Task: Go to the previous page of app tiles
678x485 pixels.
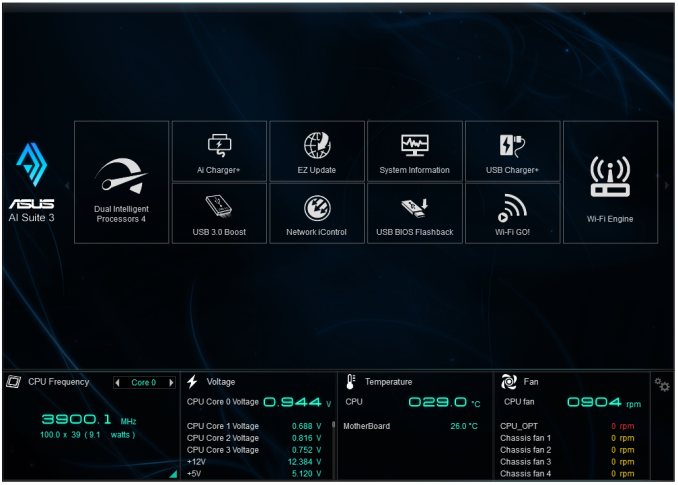Action: 67,185
